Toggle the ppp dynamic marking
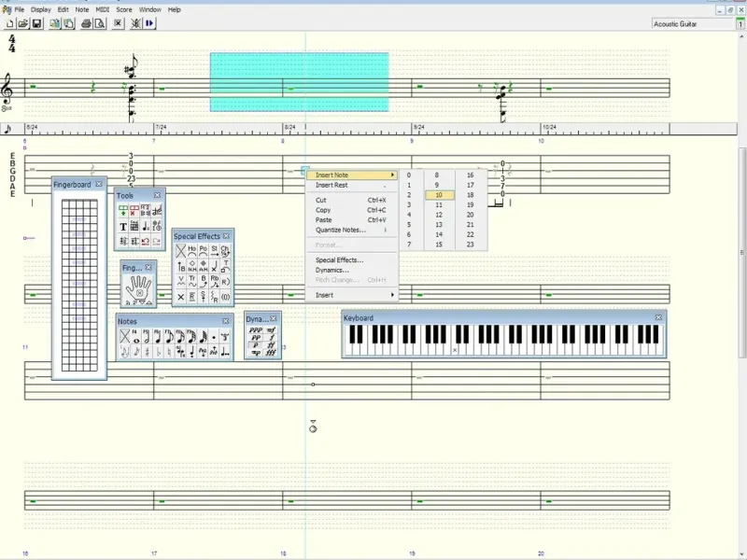This screenshot has height=560, width=747. click(255, 330)
